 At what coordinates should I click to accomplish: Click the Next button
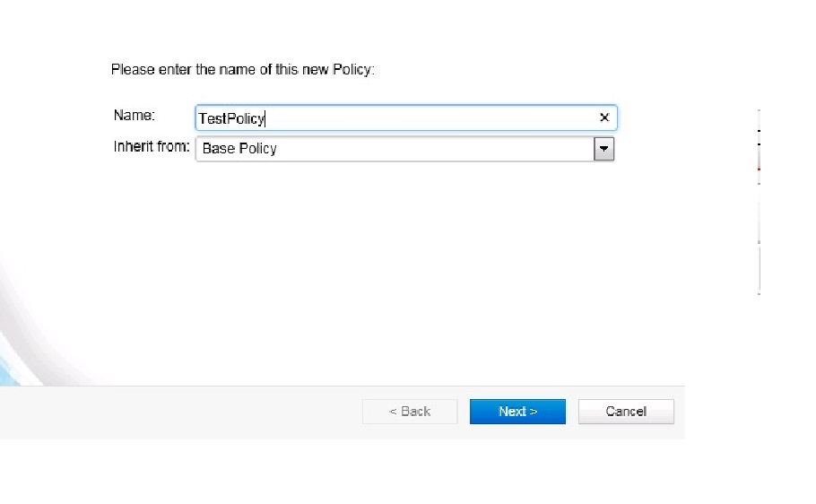pos(517,412)
